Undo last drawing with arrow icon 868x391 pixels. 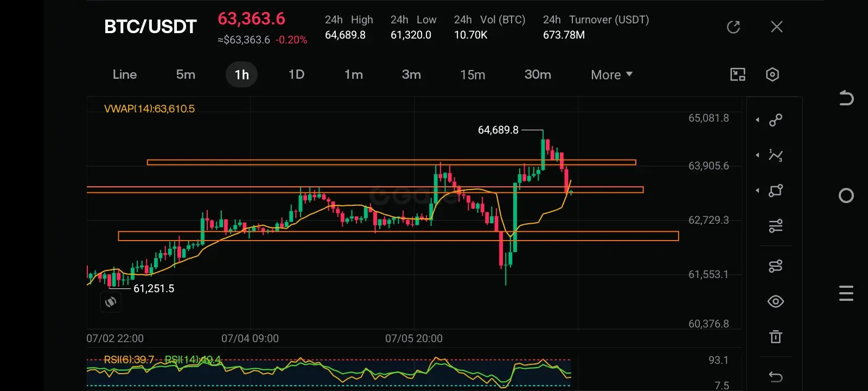[776, 377]
